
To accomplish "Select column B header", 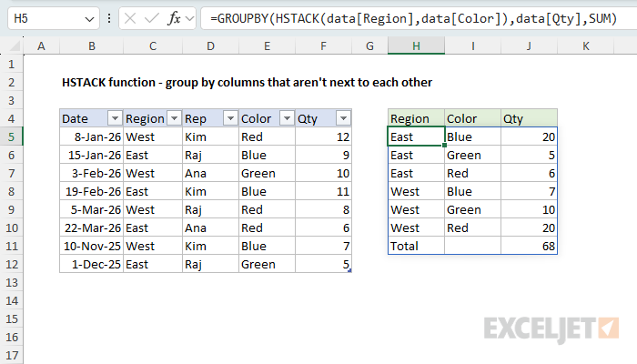I will click(92, 45).
